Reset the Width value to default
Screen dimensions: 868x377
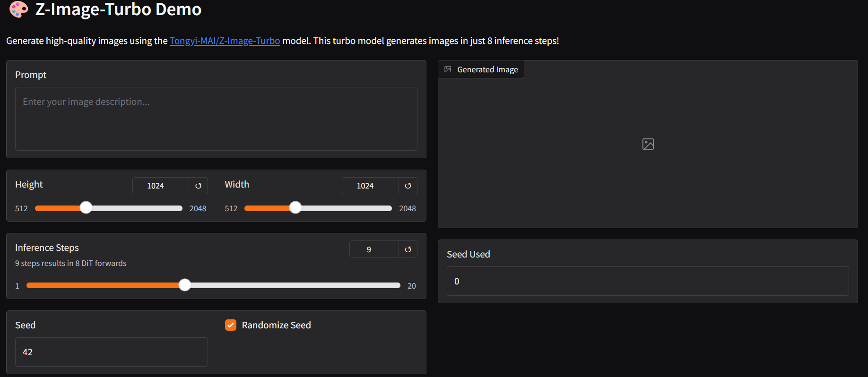point(408,186)
